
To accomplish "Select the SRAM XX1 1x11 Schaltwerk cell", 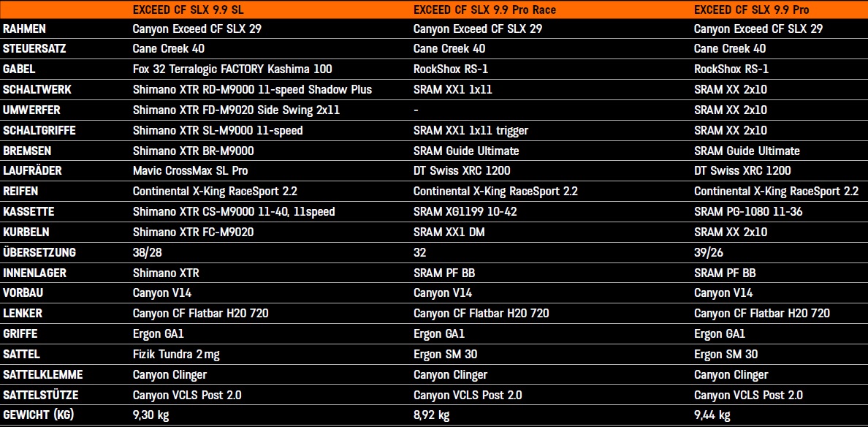I will (452, 90).
